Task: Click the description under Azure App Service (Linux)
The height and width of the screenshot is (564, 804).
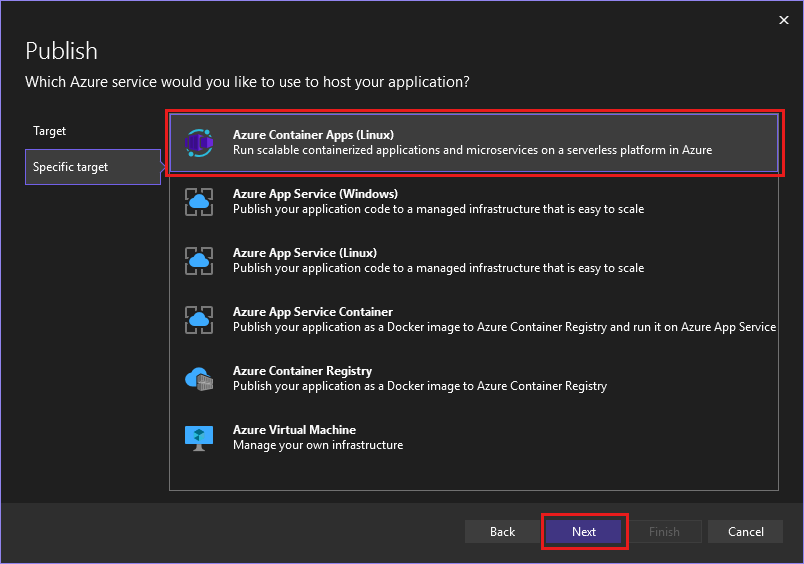Action: (x=438, y=268)
